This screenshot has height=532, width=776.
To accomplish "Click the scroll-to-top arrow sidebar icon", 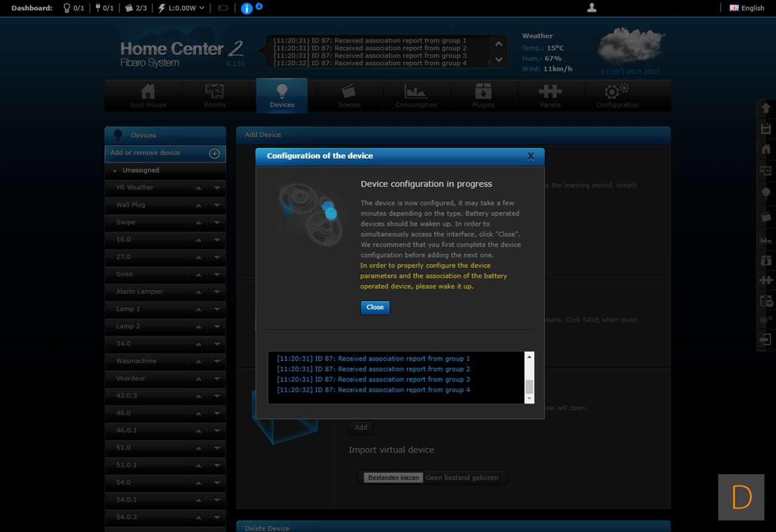I will tap(765, 109).
